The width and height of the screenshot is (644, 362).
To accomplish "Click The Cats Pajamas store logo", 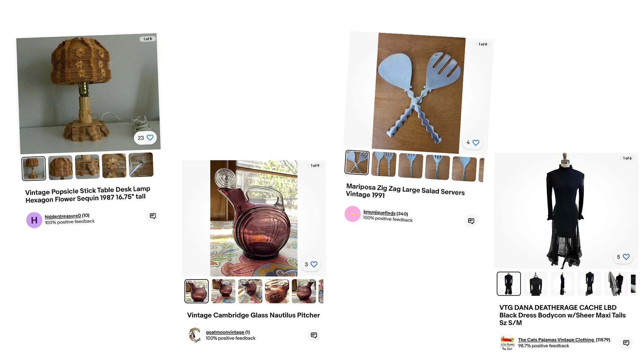I will coord(507,343).
